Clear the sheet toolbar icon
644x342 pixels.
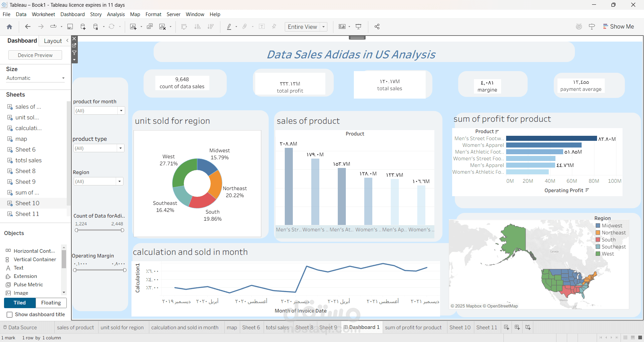coord(162,27)
